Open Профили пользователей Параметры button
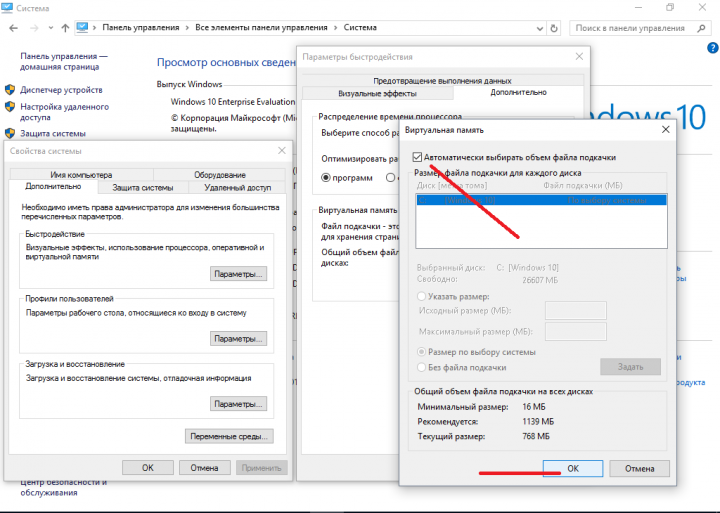The height and width of the screenshot is (513, 720). pos(238,338)
